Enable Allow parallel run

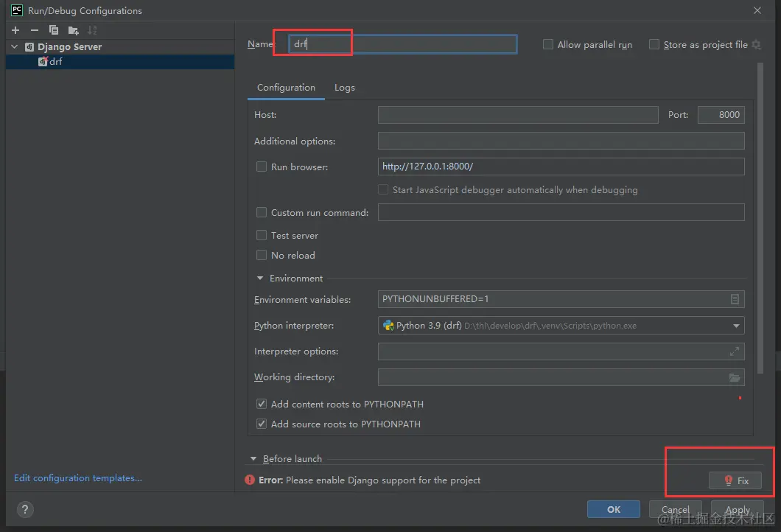pyautogui.click(x=548, y=45)
